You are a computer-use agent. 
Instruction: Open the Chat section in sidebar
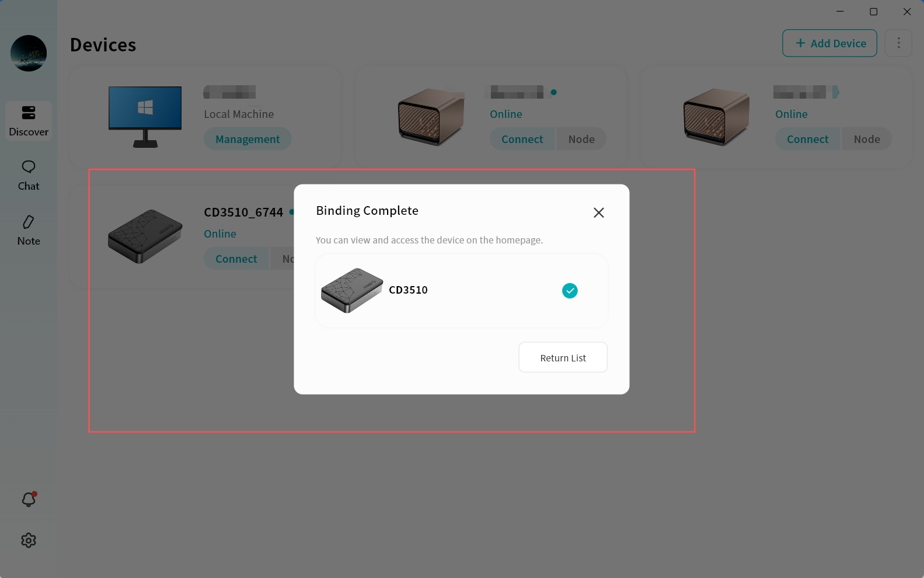[29, 175]
